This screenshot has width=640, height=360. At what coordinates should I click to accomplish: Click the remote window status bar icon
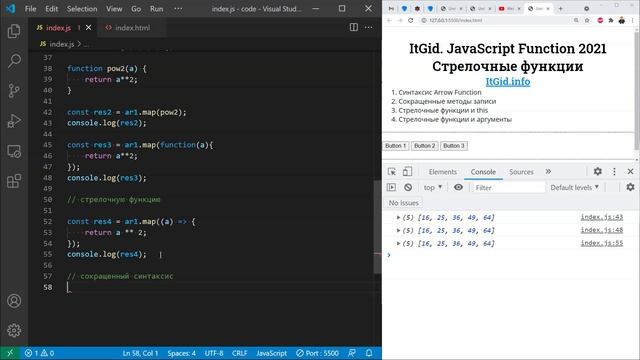10,353
